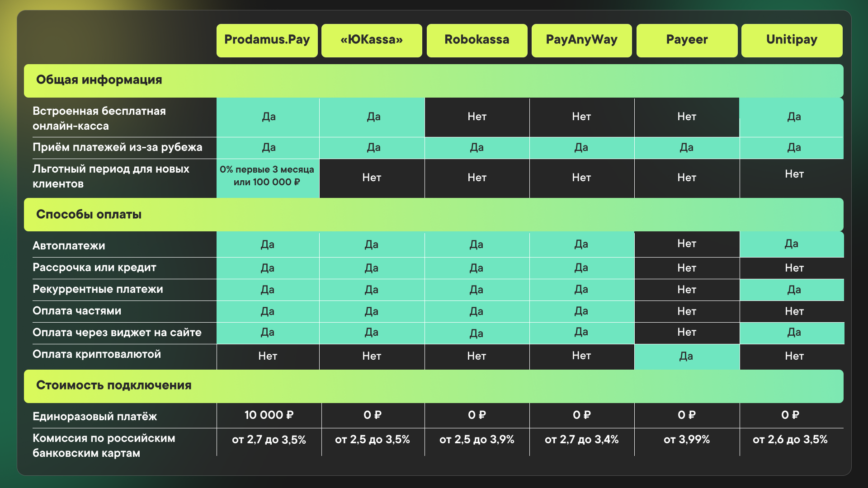Click the Рассрочка или кредит row label
This screenshot has width=868, height=488.
94,267
